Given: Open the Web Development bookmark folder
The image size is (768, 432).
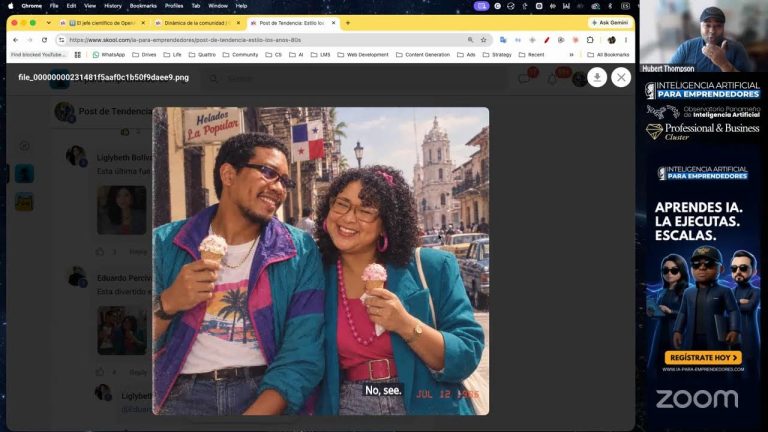Looking at the screenshot, I should [x=363, y=55].
